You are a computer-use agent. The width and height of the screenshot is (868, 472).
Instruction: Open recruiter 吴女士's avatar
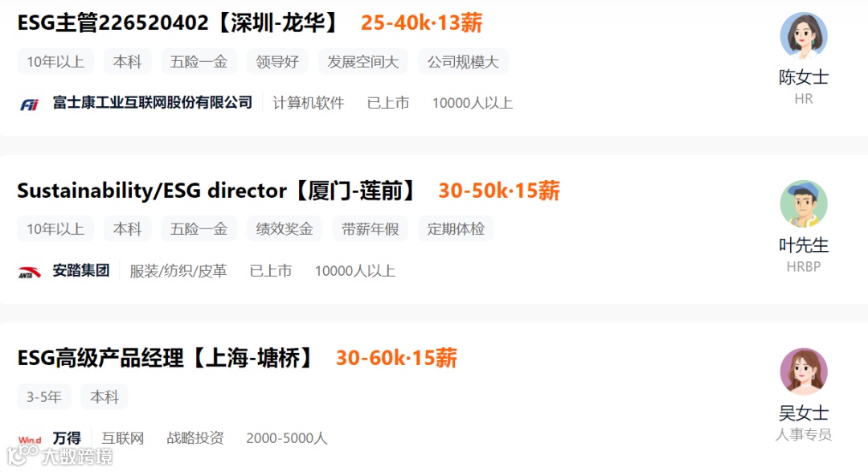click(804, 371)
